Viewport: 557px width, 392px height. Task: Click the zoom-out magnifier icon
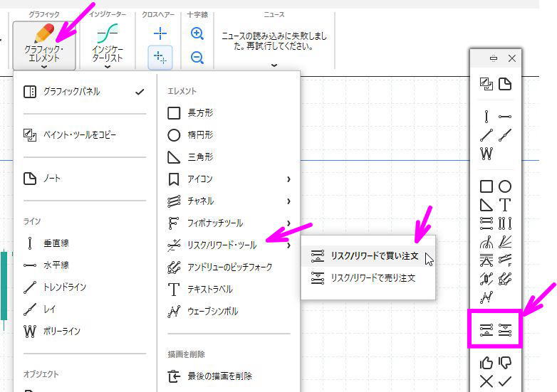point(197,58)
